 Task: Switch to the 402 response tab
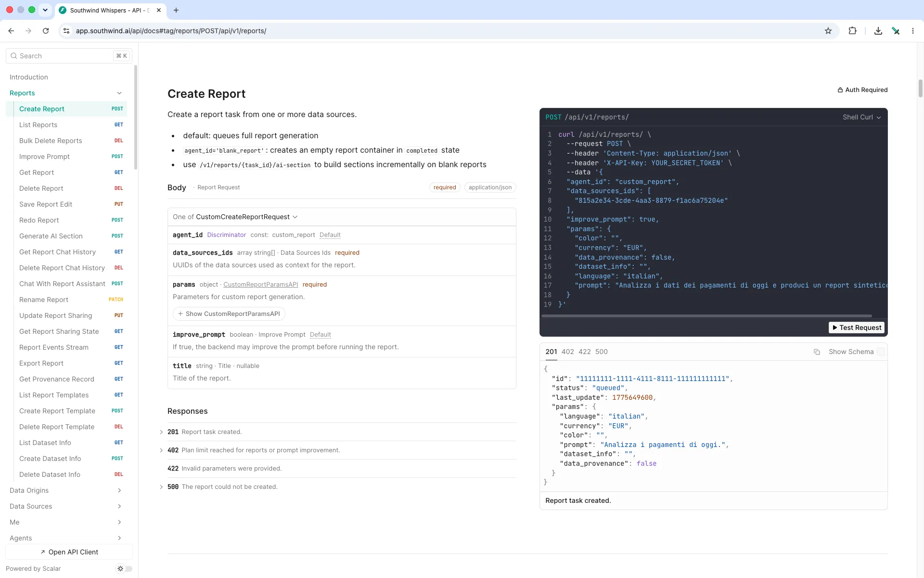[568, 352]
